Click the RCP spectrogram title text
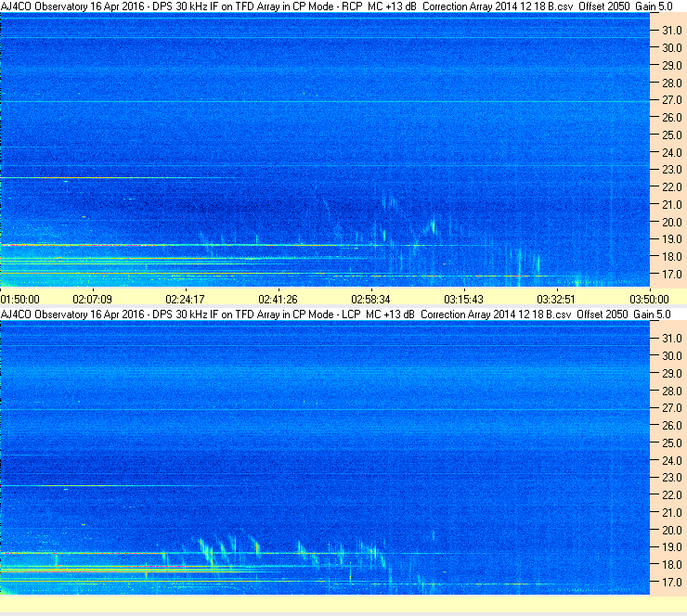687x616 pixels. [x=336, y=6]
